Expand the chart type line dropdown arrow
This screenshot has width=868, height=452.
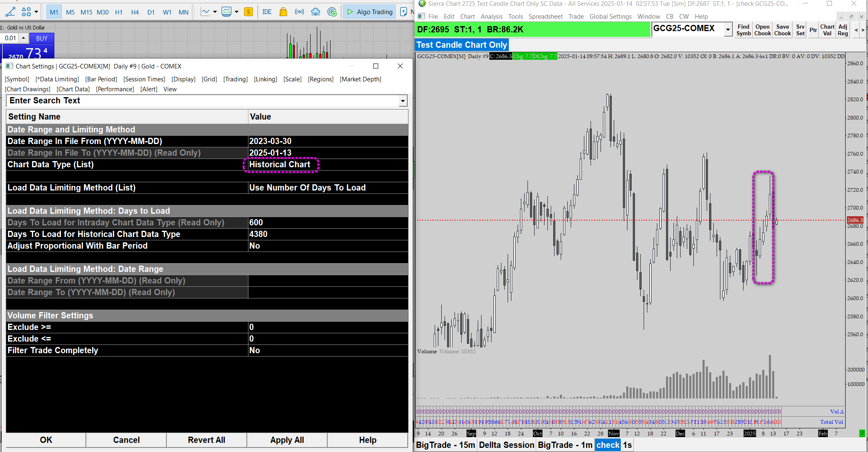pos(215,12)
